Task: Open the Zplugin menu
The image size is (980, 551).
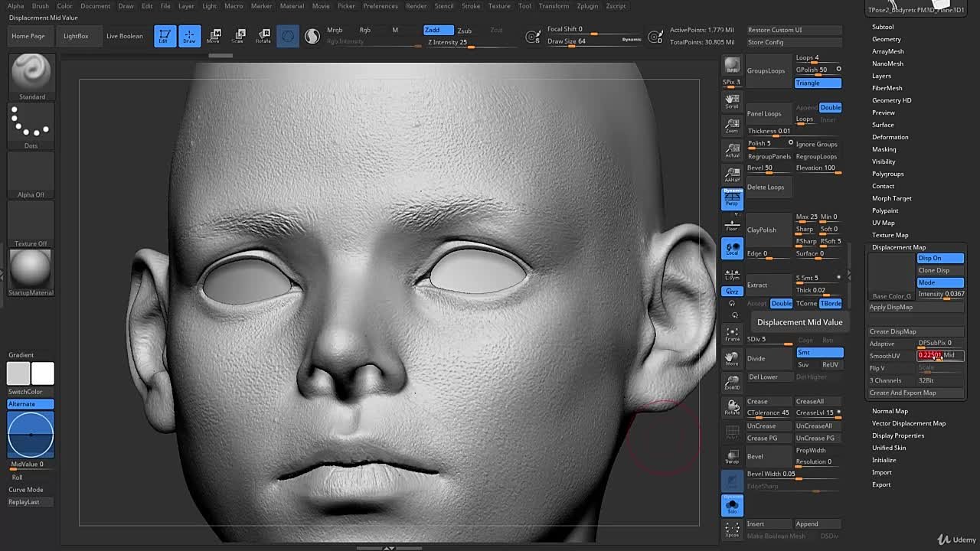Action: point(587,6)
